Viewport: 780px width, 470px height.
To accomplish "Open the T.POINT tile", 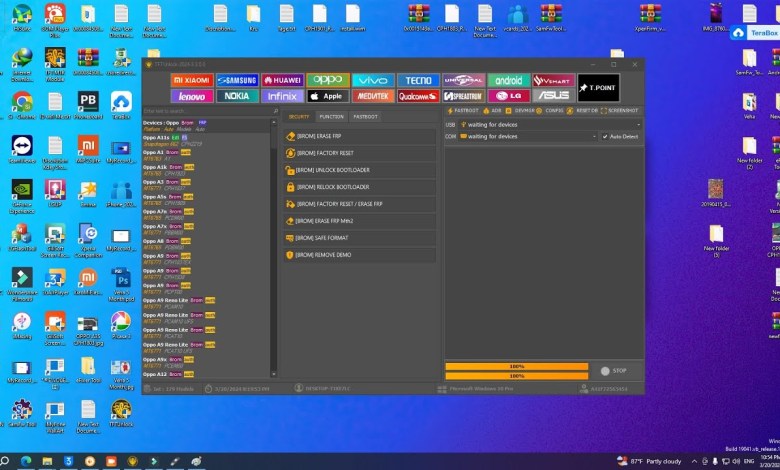I will (598, 88).
